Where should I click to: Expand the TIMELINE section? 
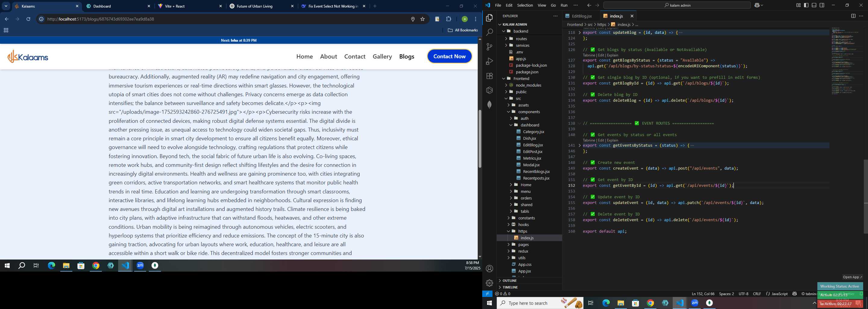(510, 287)
